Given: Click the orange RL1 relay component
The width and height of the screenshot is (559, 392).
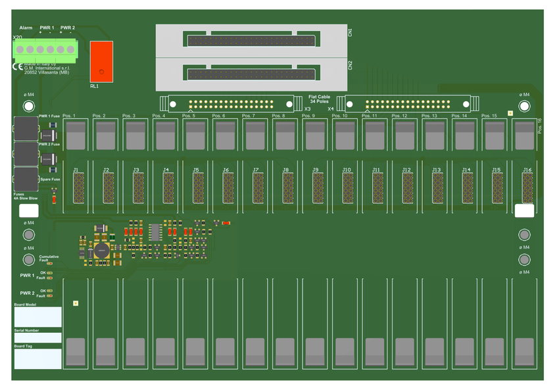Looking at the screenshot, I should click(x=101, y=62).
